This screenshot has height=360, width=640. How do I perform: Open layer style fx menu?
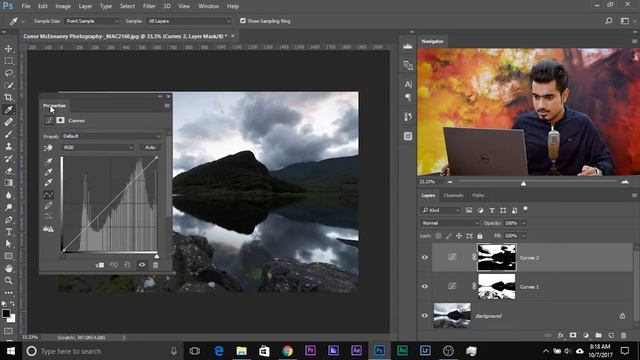(561, 335)
